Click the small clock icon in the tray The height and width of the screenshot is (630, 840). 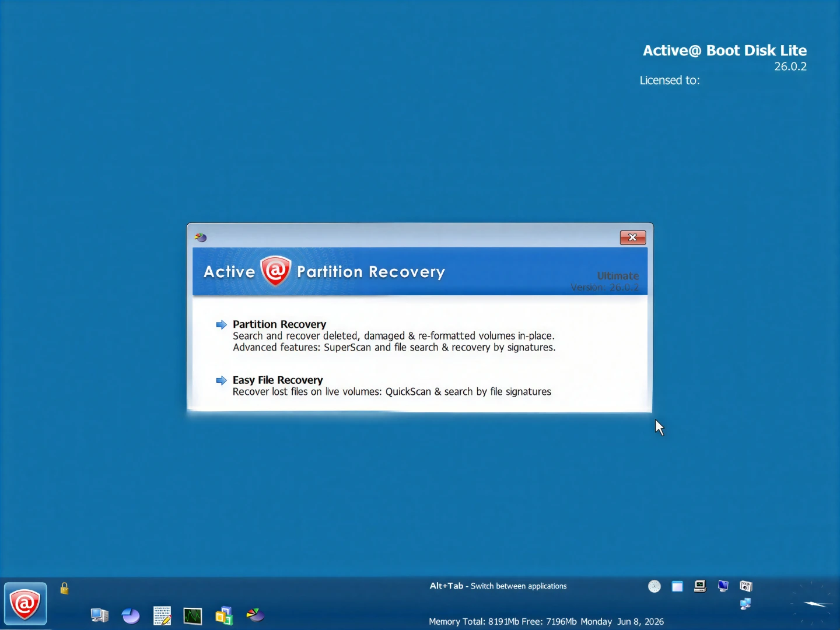pos(654,586)
